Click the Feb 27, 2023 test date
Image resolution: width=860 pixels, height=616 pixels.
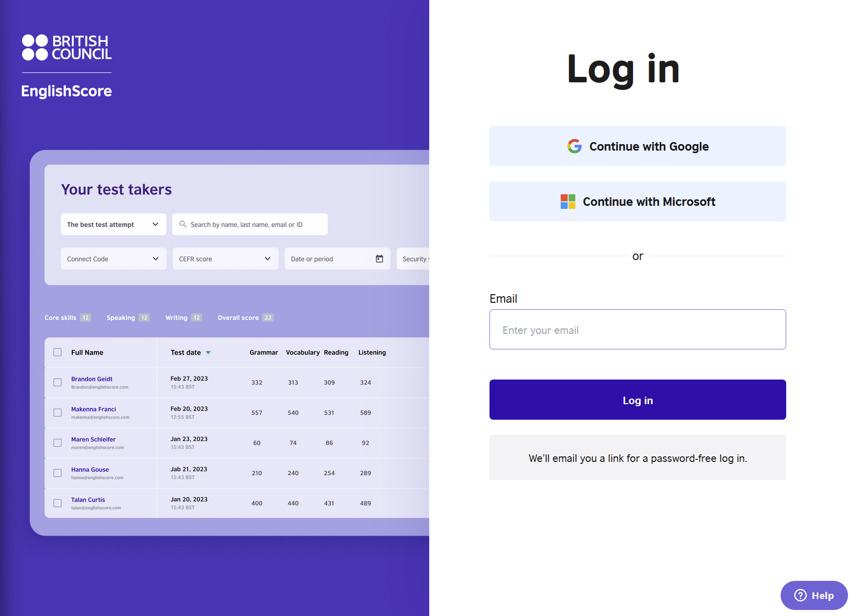click(x=189, y=379)
